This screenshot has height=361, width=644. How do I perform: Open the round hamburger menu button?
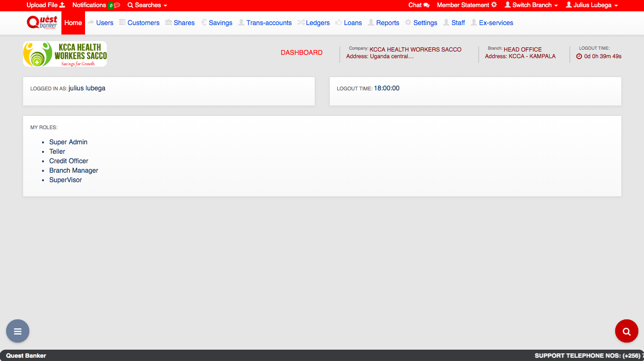click(17, 331)
